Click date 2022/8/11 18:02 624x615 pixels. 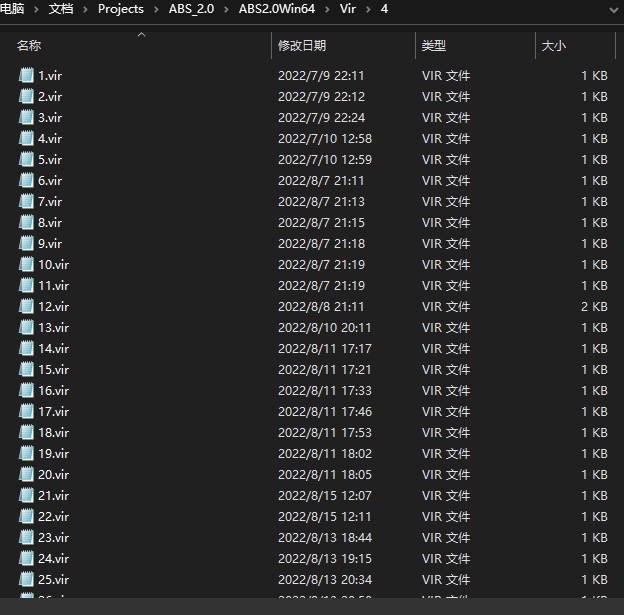pyautogui.click(x=325, y=453)
